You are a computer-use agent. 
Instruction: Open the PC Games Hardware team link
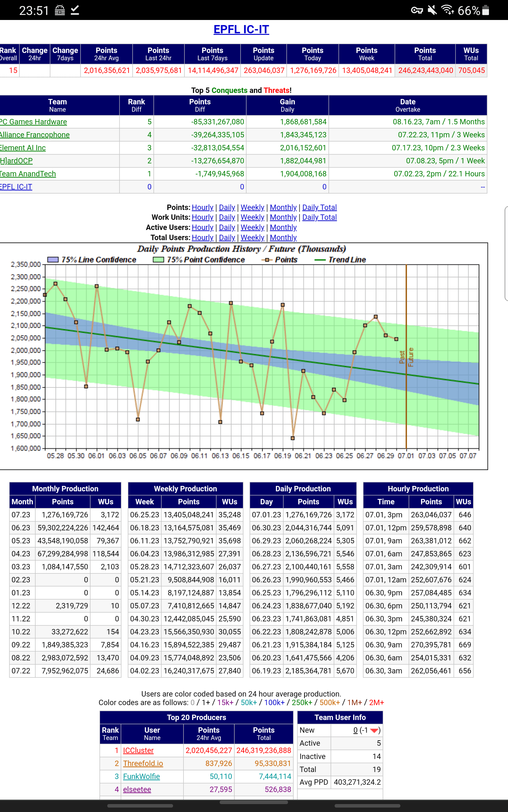(x=33, y=122)
